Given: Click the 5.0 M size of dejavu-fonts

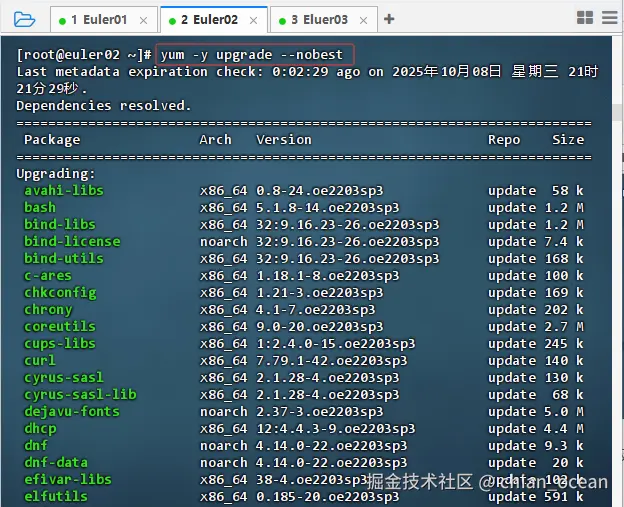Looking at the screenshot, I should 564,411.
